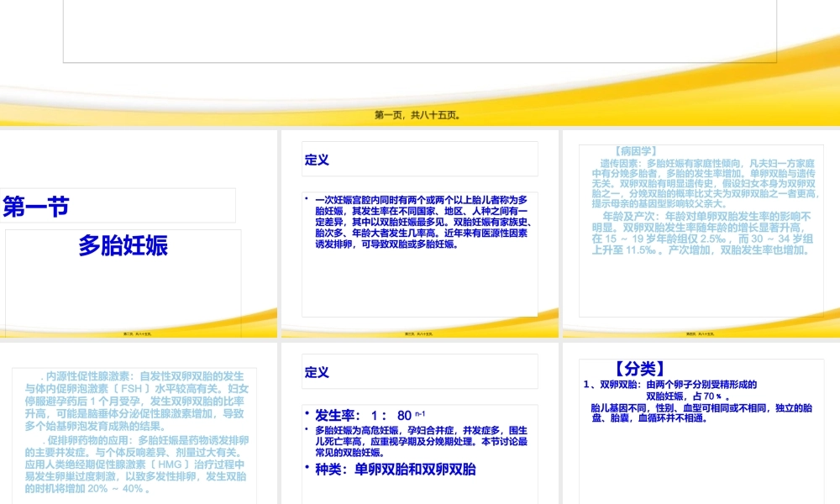Click the footer text 第一页，共八十五页

point(417,116)
